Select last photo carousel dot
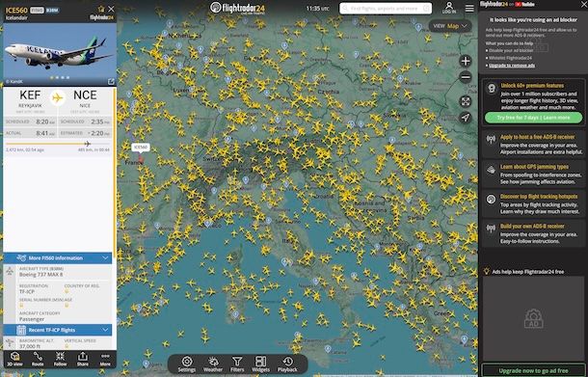 [67, 78]
